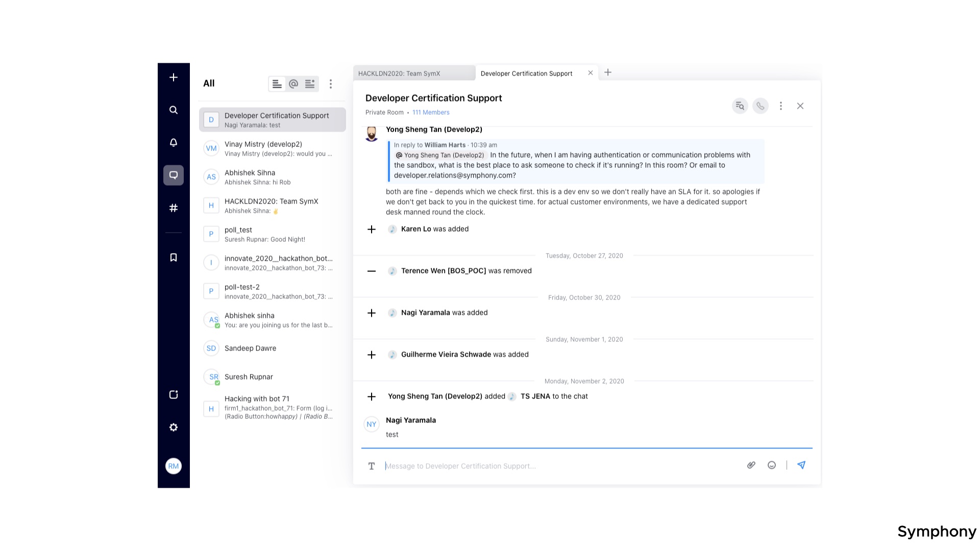
Task: Click Yong Sheng Tan (Develop2) sender name
Action: tap(434, 129)
